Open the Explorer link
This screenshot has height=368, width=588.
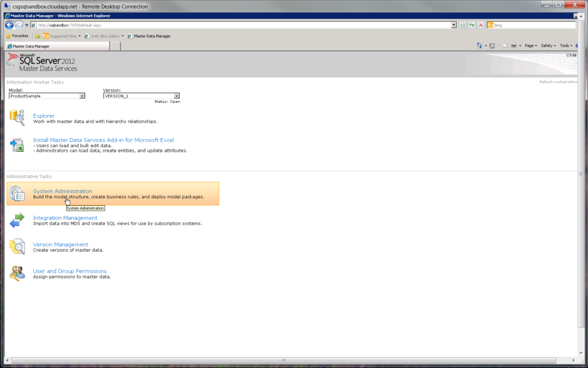44,116
